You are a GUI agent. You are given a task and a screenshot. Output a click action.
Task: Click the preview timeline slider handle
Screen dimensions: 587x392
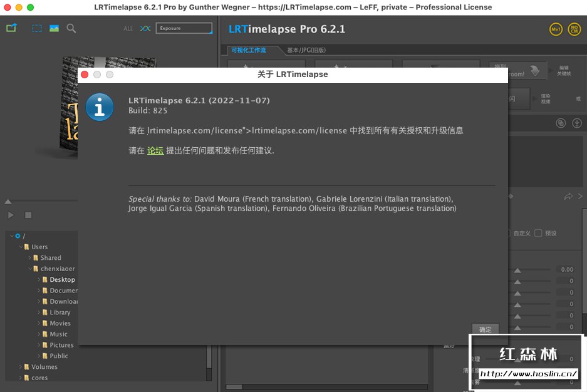pyautogui.click(x=8, y=202)
